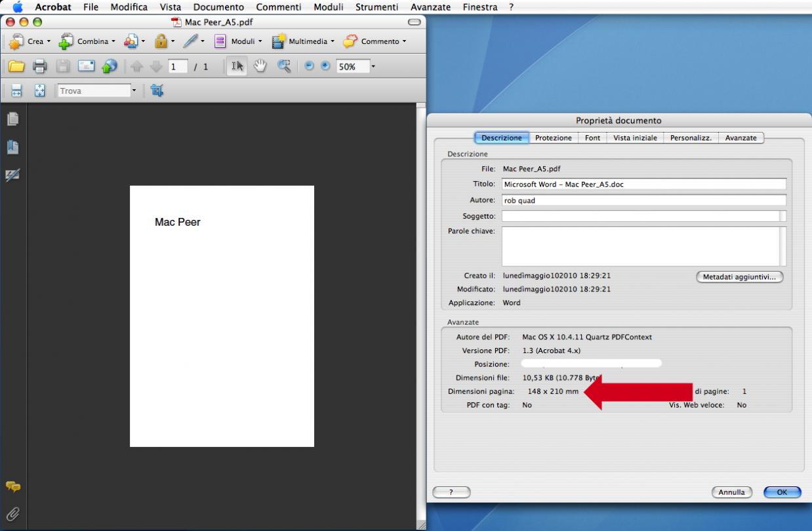
Task: Click the yellow open folder icon
Action: [16, 66]
